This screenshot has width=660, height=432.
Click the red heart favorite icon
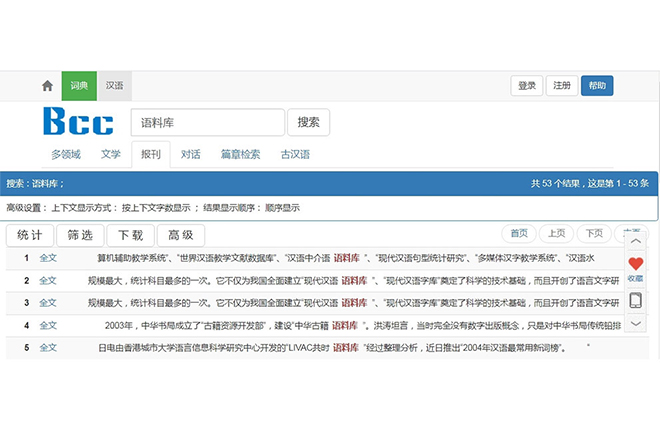636,264
